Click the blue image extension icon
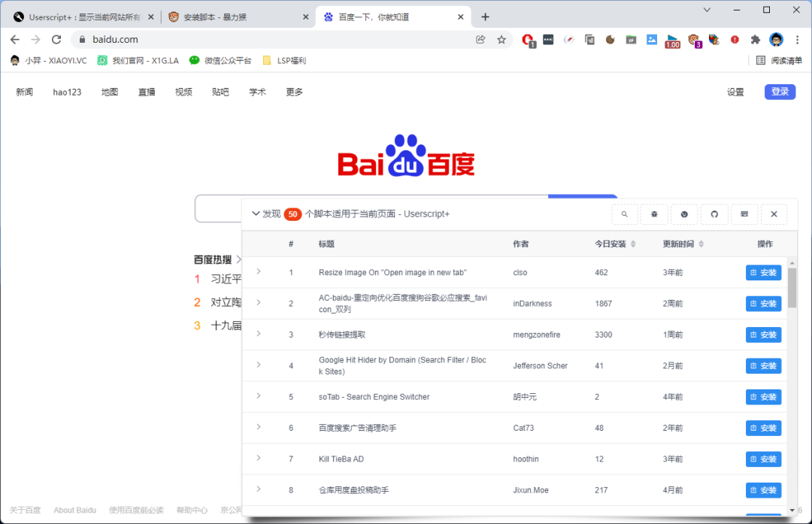 pyautogui.click(x=651, y=39)
